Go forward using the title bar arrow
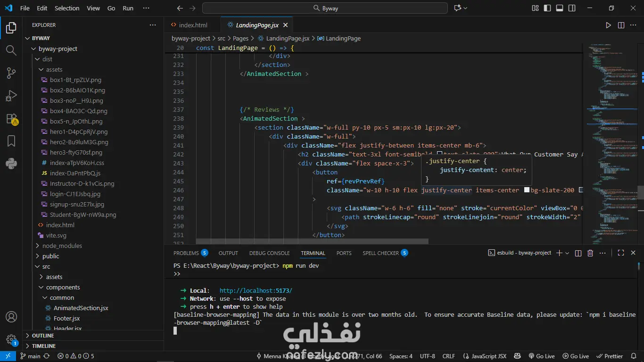 [192, 8]
